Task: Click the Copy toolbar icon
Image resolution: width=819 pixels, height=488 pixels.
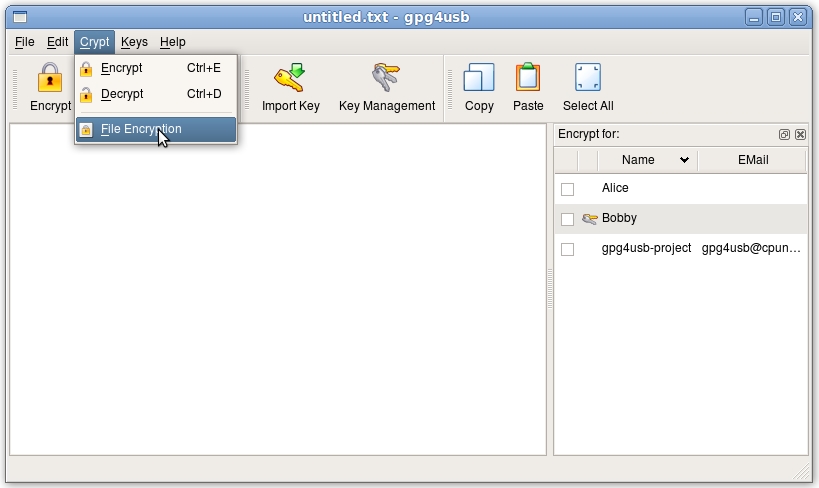Action: tap(479, 77)
